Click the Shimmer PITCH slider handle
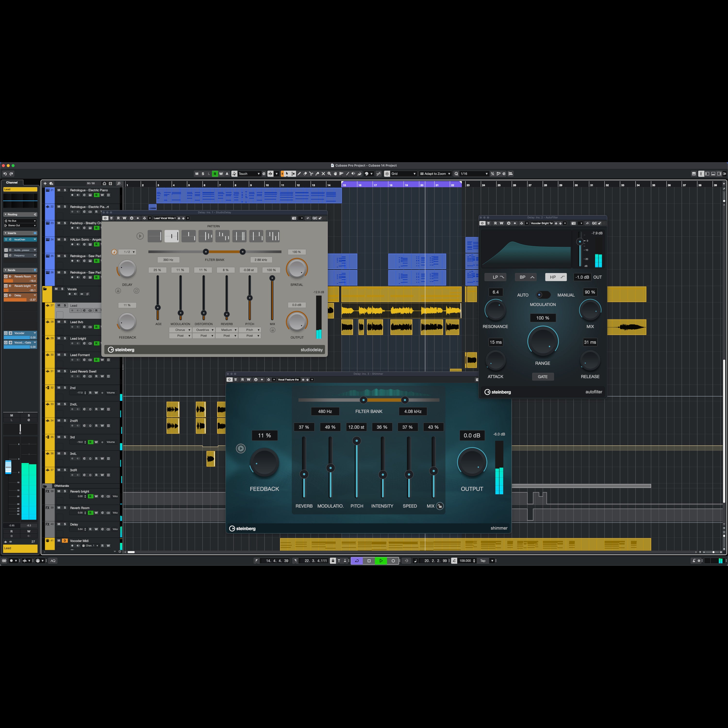728x728 pixels. click(x=356, y=440)
